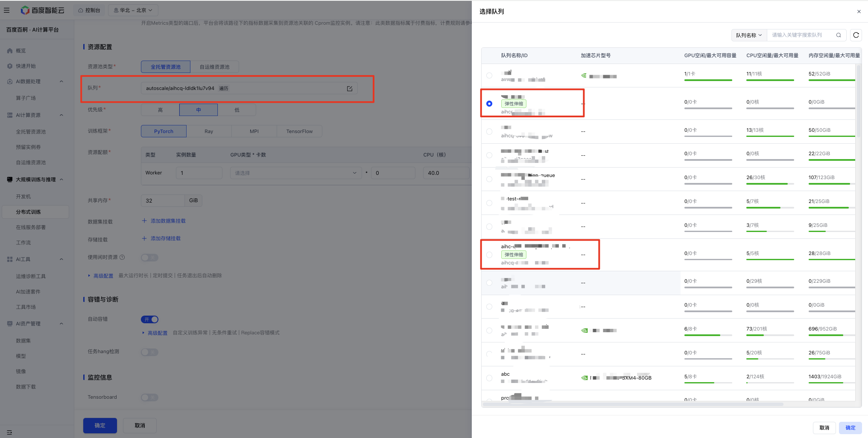
Task: Set priority to 高
Action: pos(161,110)
